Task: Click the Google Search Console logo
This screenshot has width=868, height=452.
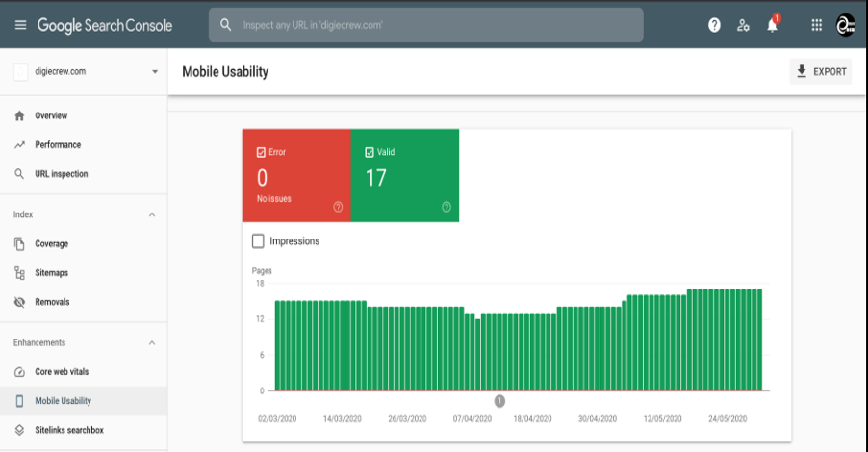Action: pos(105,25)
